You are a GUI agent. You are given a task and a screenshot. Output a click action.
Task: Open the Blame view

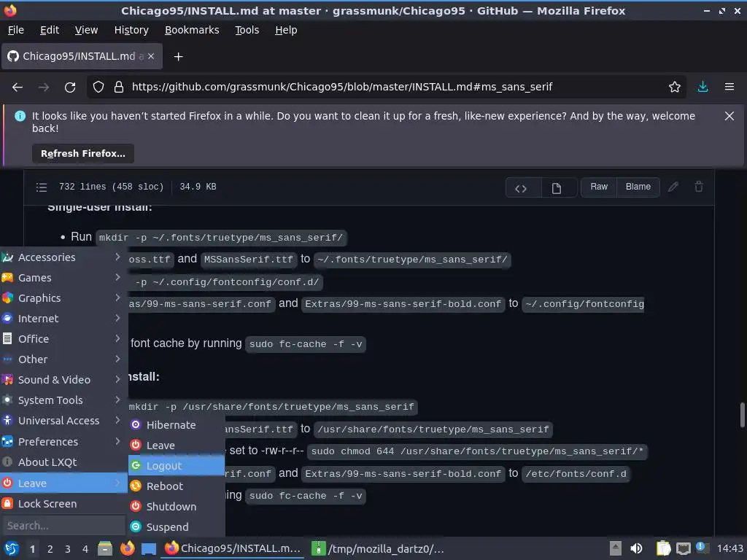(638, 187)
